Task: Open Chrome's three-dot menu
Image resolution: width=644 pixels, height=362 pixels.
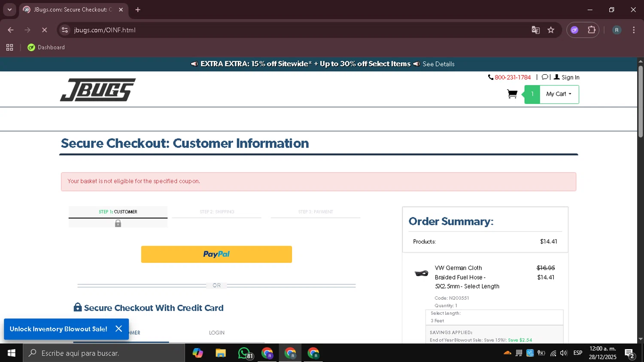Action: tap(634, 30)
